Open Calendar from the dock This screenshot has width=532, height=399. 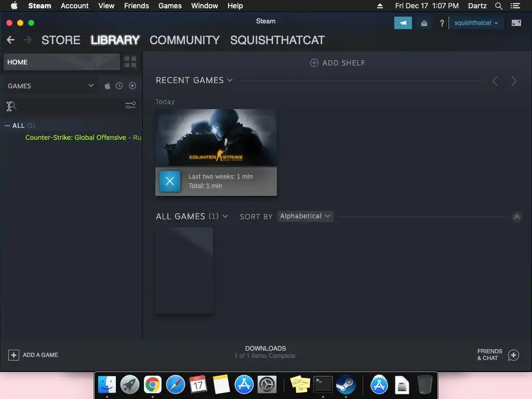198,385
